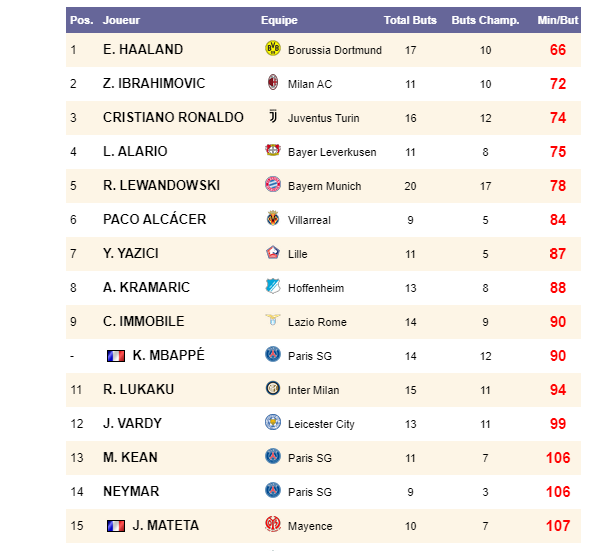Click the Bayern Munich crest icon
Screen dimensions: 612x551
(272, 185)
